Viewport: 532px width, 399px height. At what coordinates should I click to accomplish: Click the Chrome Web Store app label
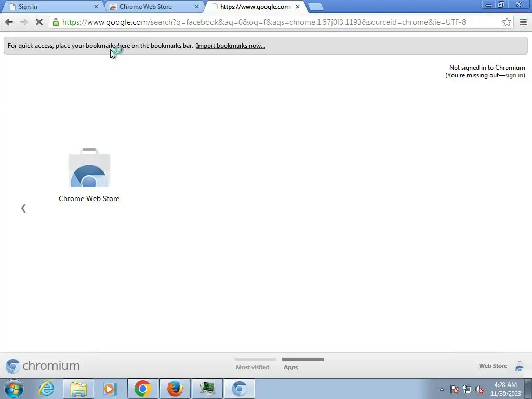[89, 198]
